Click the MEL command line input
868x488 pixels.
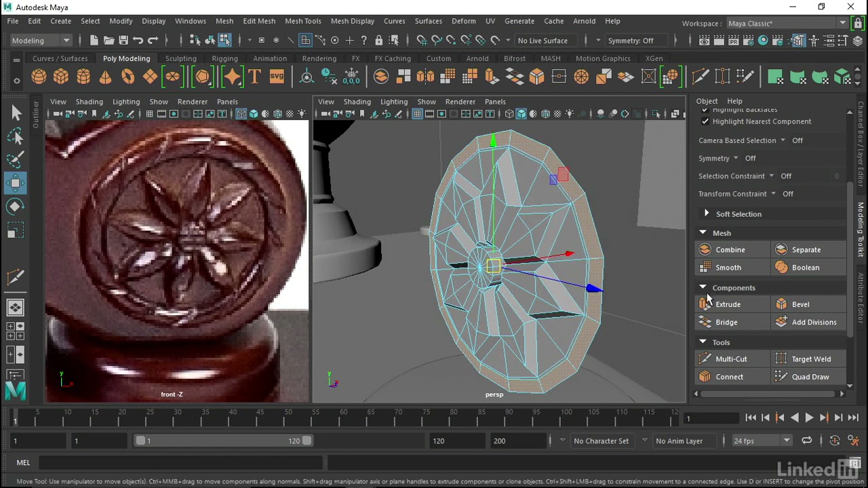coord(180,463)
